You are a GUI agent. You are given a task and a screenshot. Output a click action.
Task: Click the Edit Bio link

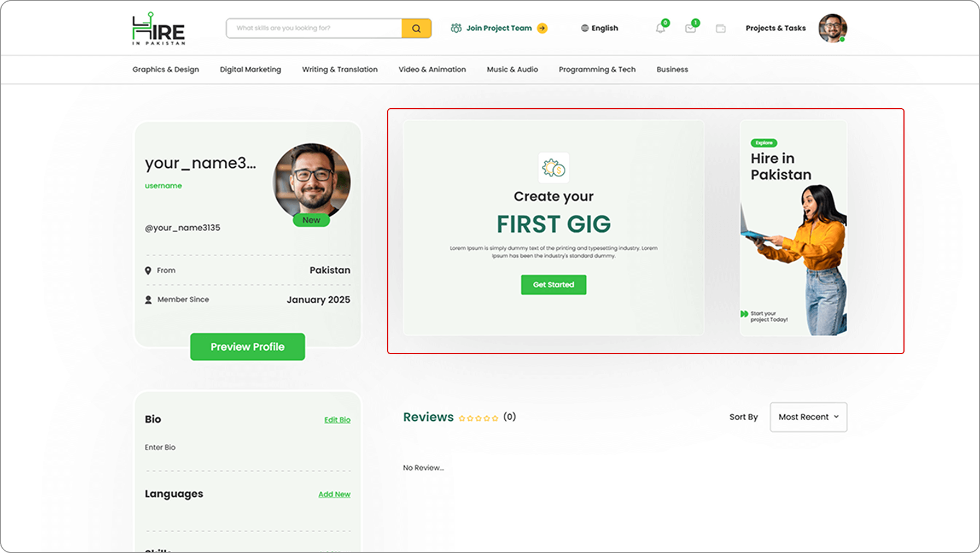(x=337, y=420)
